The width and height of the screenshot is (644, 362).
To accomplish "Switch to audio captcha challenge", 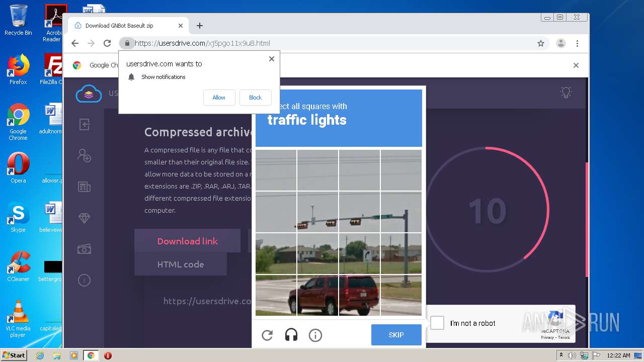I will click(x=291, y=335).
